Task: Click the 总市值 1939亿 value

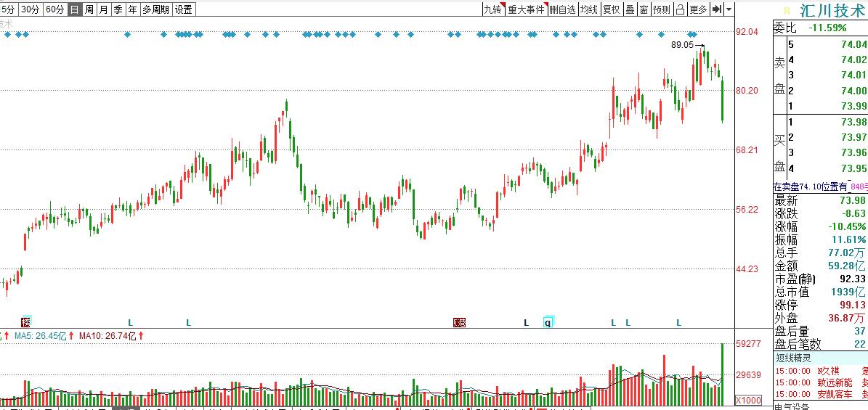Action: point(848,292)
